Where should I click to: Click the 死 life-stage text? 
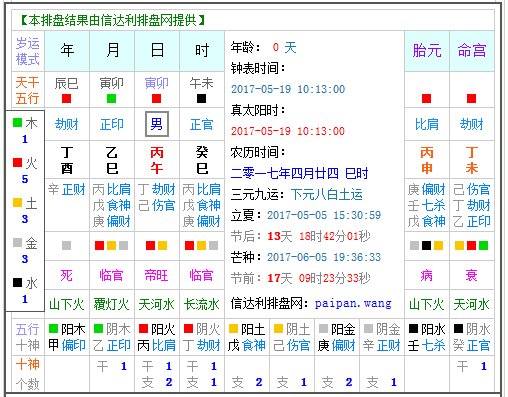pyautogui.click(x=66, y=275)
